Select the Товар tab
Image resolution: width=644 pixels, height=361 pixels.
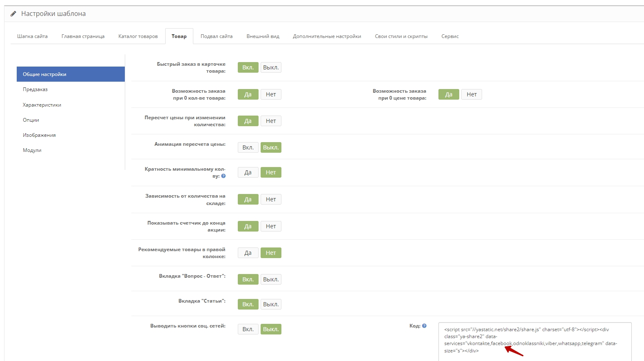pyautogui.click(x=179, y=36)
